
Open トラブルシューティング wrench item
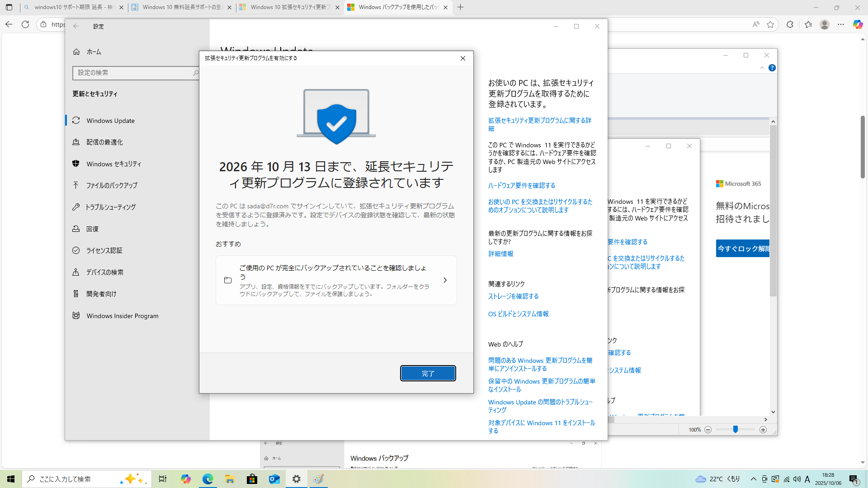(x=110, y=207)
